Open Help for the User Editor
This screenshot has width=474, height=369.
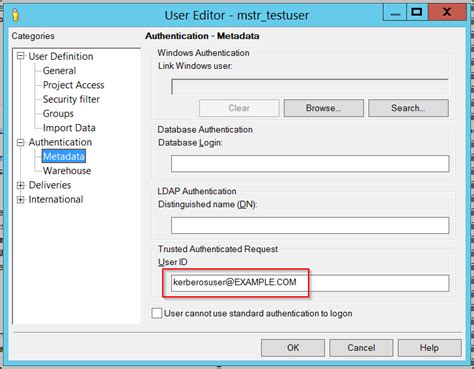click(429, 348)
